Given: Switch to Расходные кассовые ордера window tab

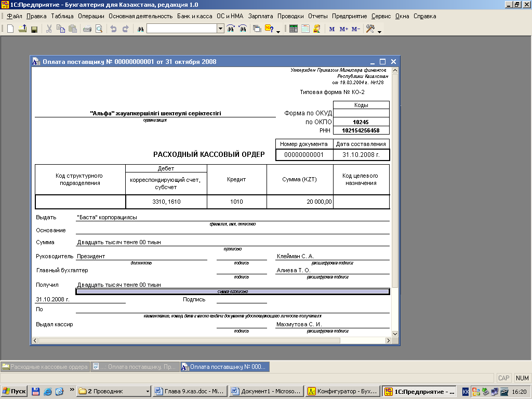Looking at the screenshot, I should pyautogui.click(x=45, y=367).
